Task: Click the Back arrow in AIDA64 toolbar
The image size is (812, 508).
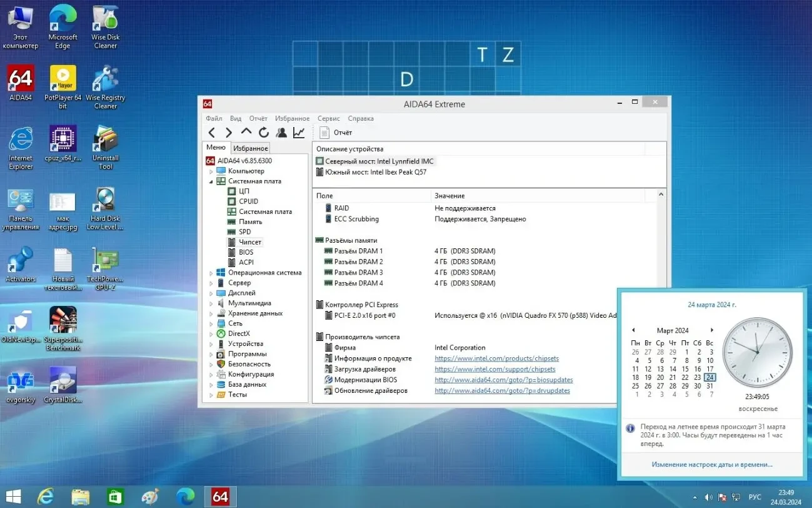Action: click(212, 132)
